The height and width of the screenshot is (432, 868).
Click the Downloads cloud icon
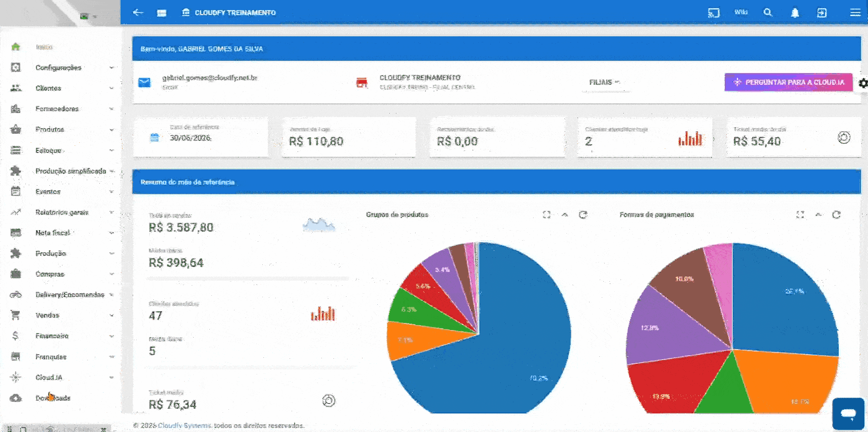coord(16,398)
